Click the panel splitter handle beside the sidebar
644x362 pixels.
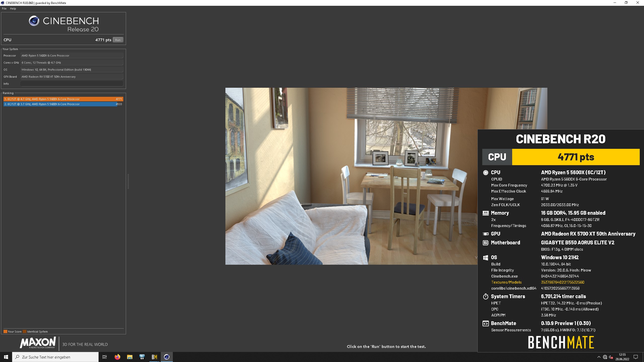(128, 181)
